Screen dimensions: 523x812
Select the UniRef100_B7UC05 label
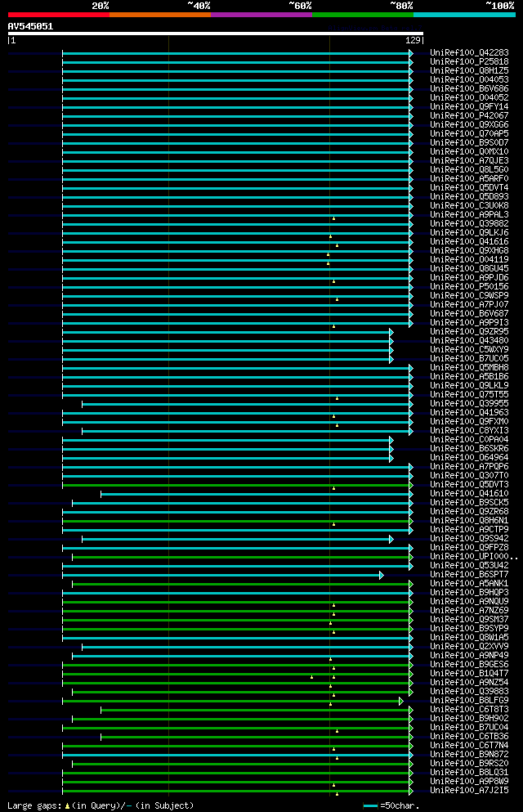coord(469,358)
